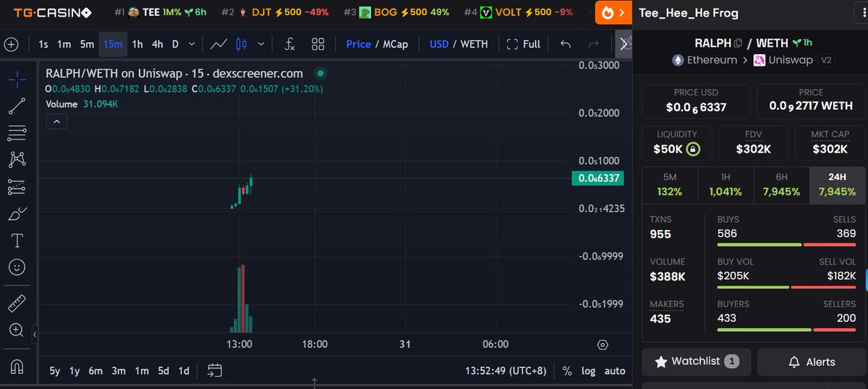Switch to the 6H stats tab
Screen dimensions: 868x389
[x=781, y=184]
